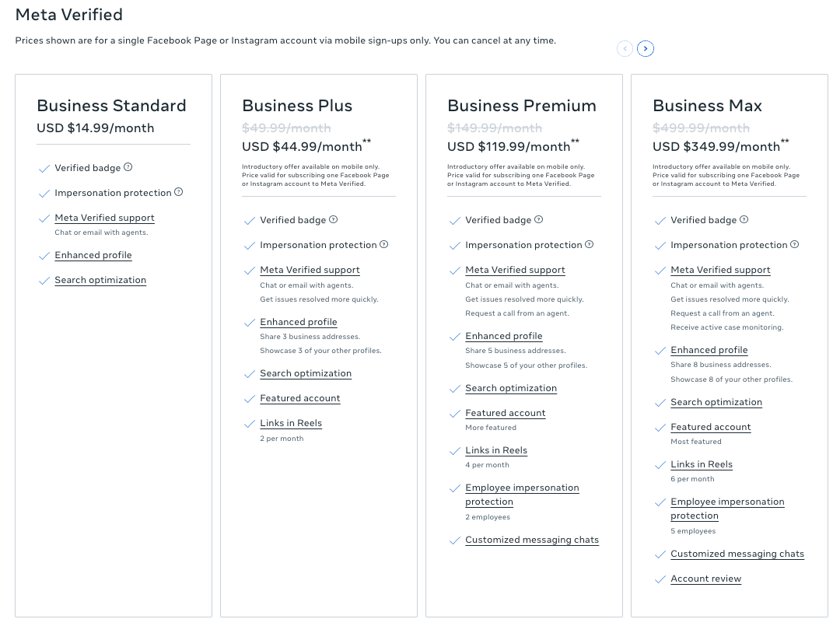Click Business Plus Impersonation protection info icon
Screen dimensions: 840x626
(383, 244)
